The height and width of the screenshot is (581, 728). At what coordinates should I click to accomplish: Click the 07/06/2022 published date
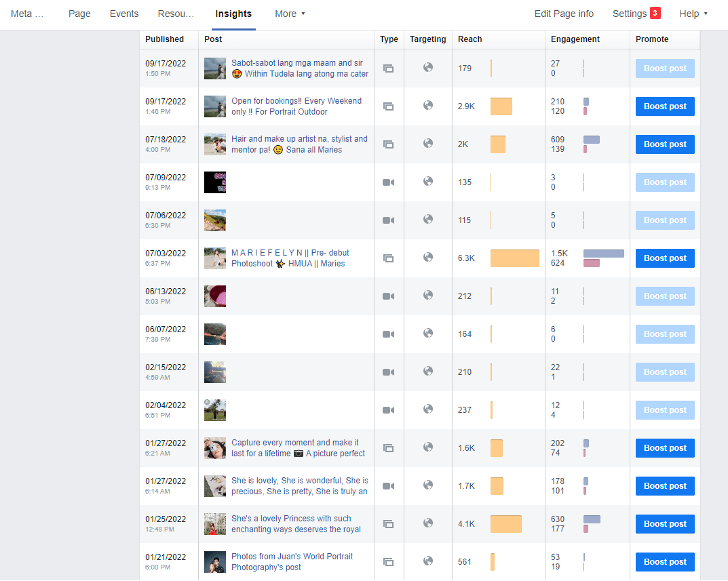point(166,216)
